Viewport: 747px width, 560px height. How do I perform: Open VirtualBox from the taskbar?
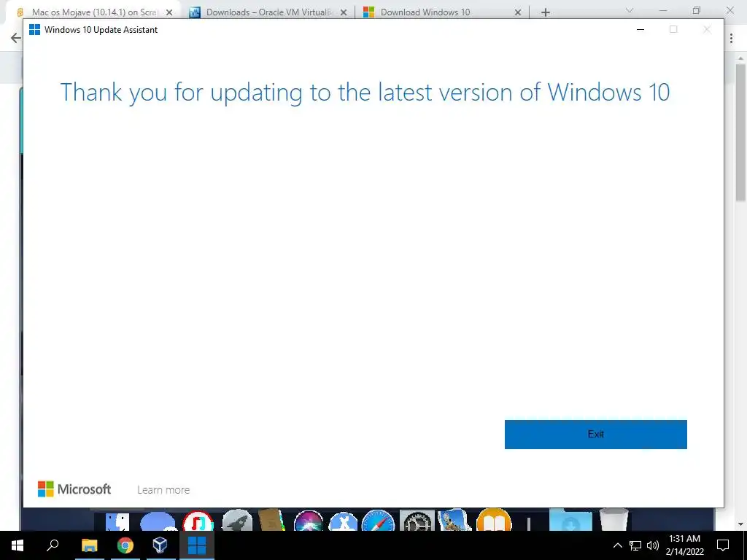tap(160, 545)
